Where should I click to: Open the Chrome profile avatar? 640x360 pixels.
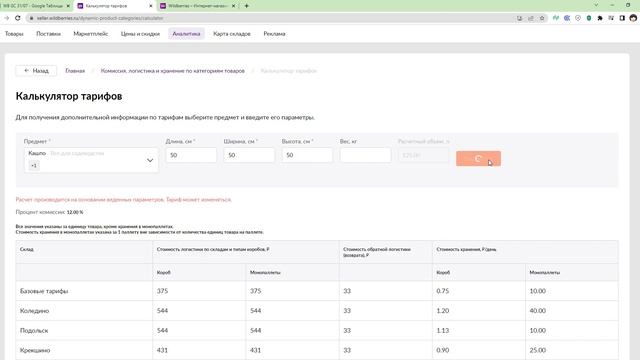(633, 18)
